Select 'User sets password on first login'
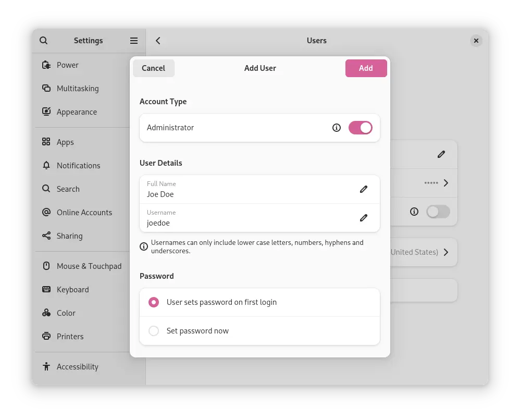 click(x=154, y=302)
